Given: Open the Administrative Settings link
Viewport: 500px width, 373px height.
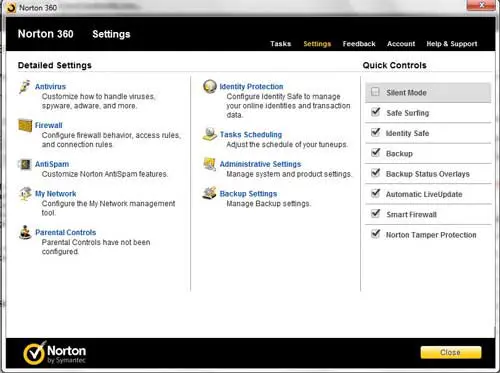Looking at the screenshot, I should coord(260,164).
